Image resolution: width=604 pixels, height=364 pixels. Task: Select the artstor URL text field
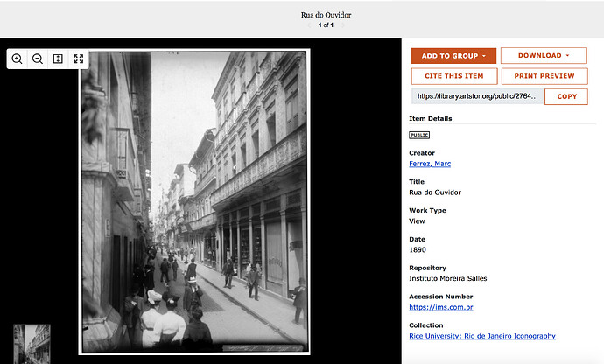tap(477, 96)
